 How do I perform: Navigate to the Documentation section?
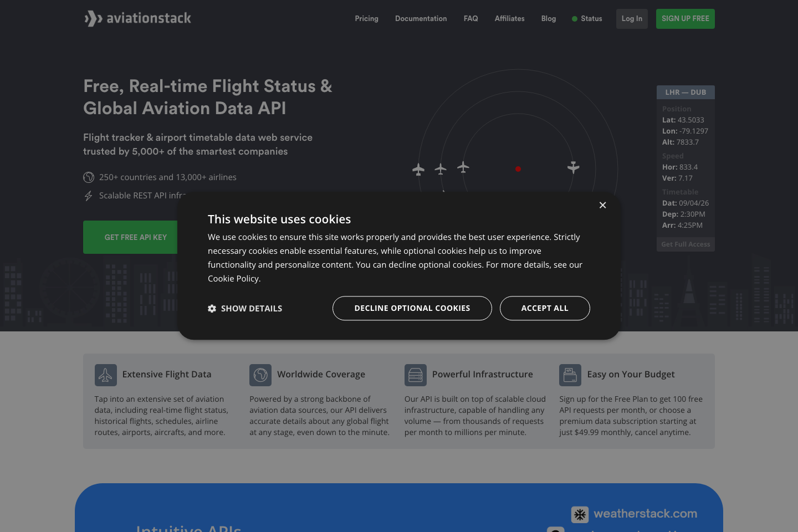(421, 18)
